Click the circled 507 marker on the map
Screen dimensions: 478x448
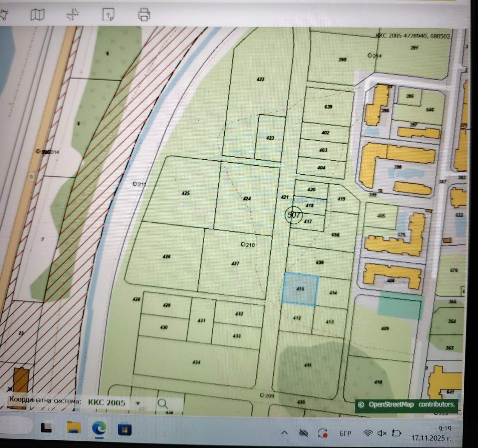294,215
